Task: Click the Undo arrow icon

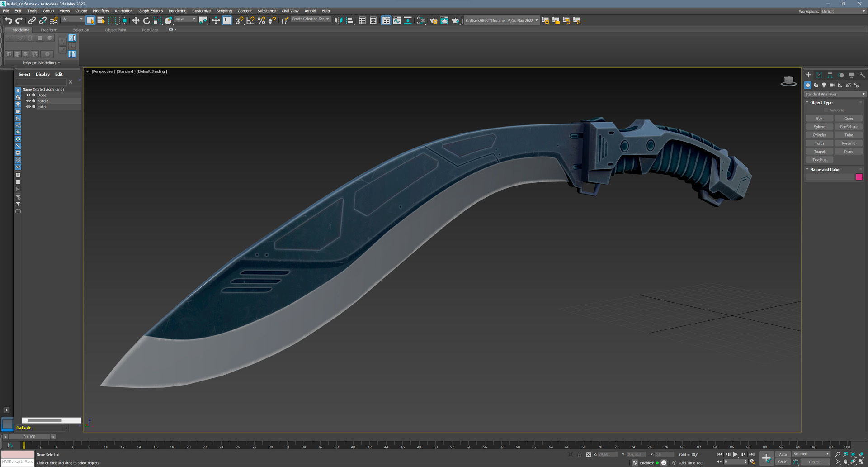Action: 8,20
